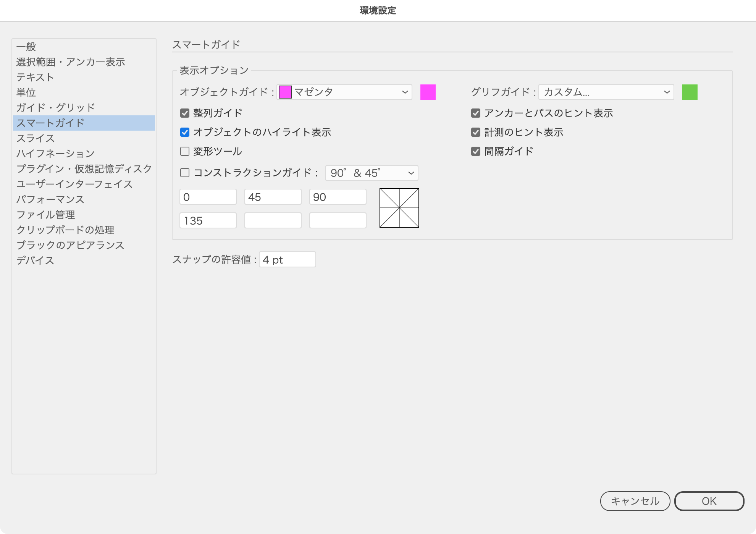756x534 pixels.
Task: Switch to the スライス settings
Action: coord(35,138)
